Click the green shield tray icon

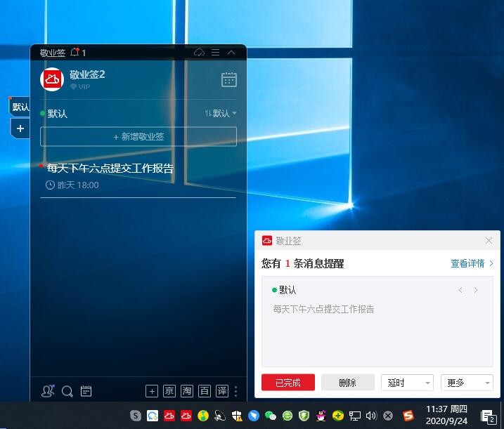coord(304,416)
